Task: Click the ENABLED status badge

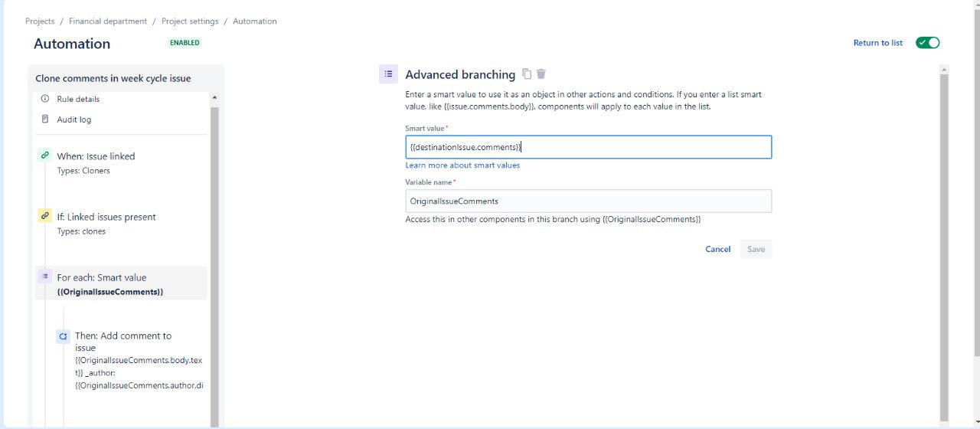Action: point(185,43)
